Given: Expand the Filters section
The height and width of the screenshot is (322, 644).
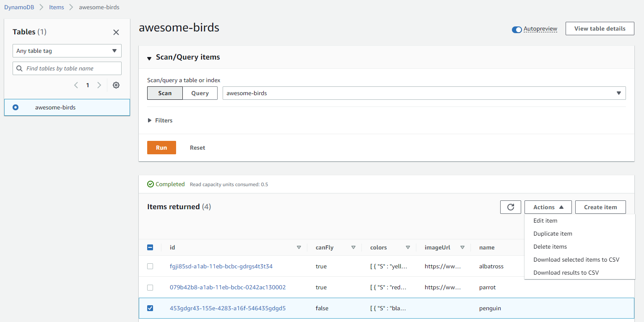Looking at the screenshot, I should tap(160, 120).
